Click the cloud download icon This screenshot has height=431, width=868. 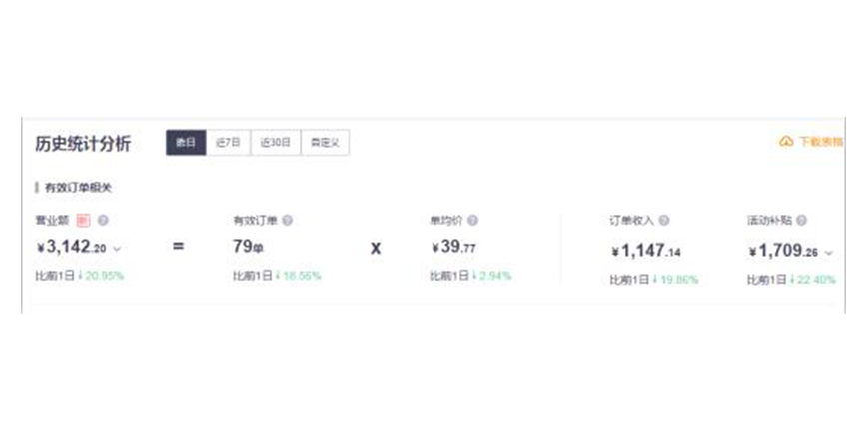coord(786,142)
